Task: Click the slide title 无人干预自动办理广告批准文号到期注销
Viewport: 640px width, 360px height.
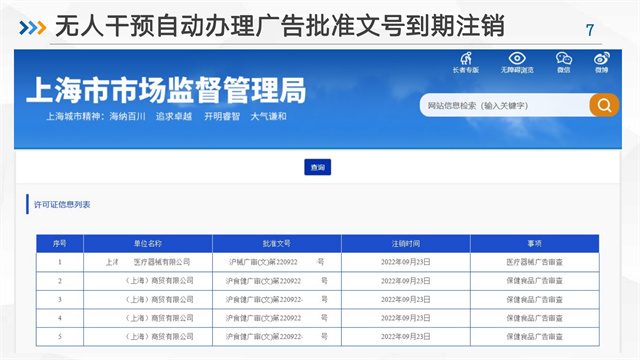Action: tap(280, 25)
